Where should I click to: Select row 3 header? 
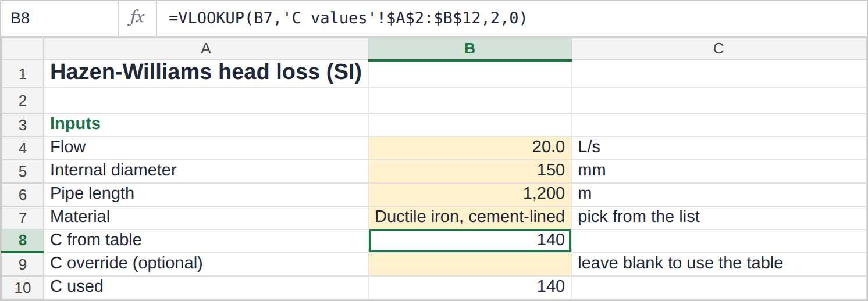[23, 125]
